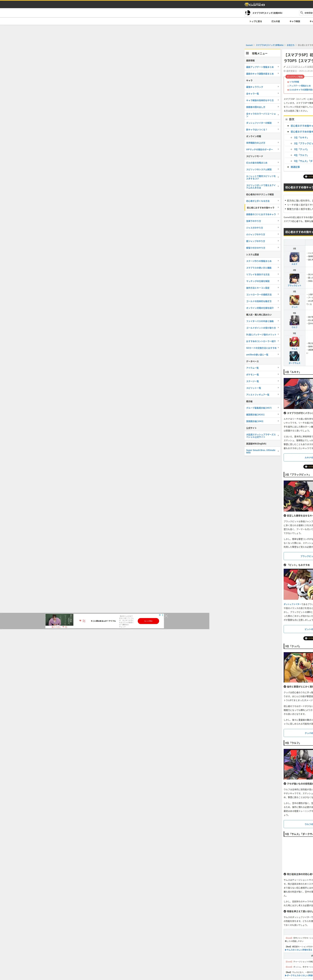Go to トップに戻る in nav bar
The image size is (313, 980).
tap(255, 21)
